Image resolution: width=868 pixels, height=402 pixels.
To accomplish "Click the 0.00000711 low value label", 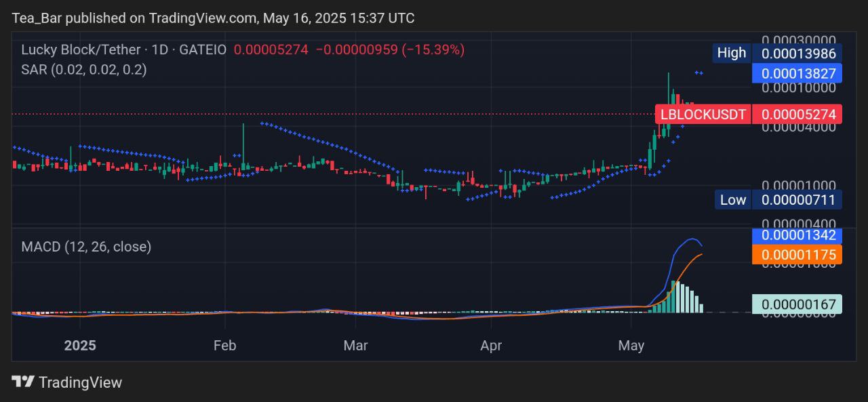I will click(798, 199).
